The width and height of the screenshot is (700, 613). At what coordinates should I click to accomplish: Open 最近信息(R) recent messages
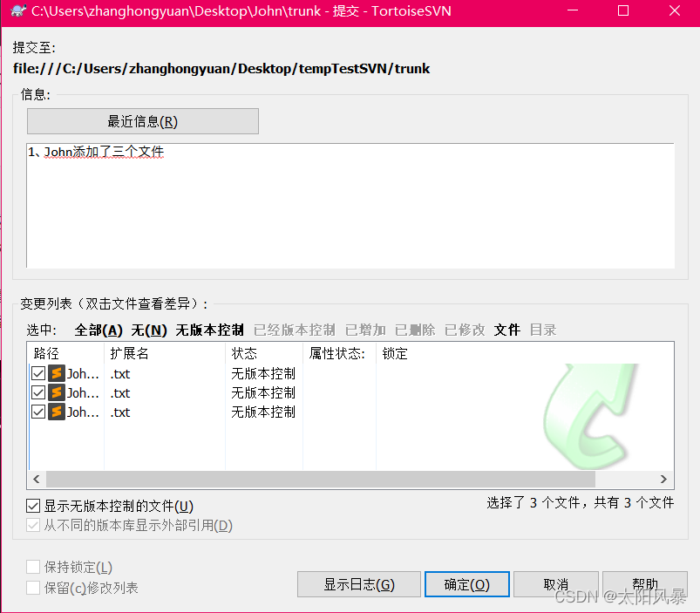point(143,121)
